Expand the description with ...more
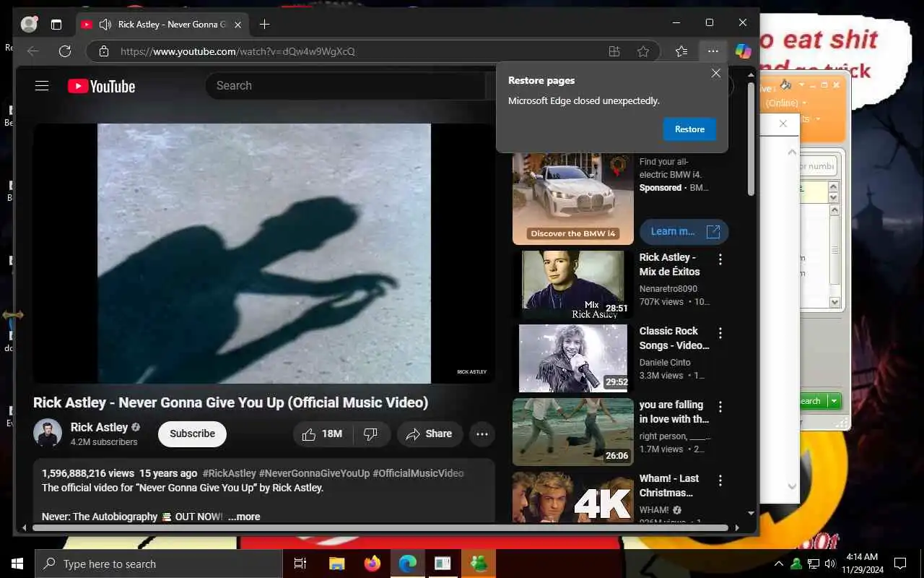Viewport: 924px width, 578px height. point(244,517)
